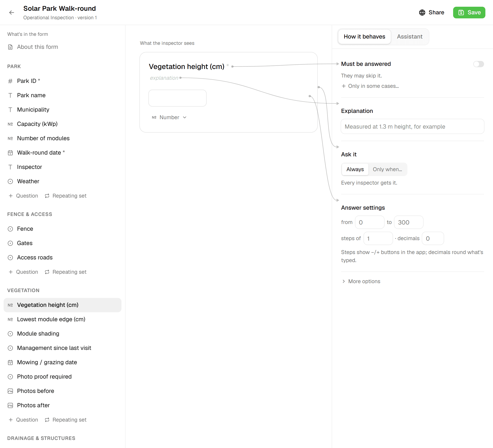Click calendar icon beside Mowing / grazing date

coord(10,362)
